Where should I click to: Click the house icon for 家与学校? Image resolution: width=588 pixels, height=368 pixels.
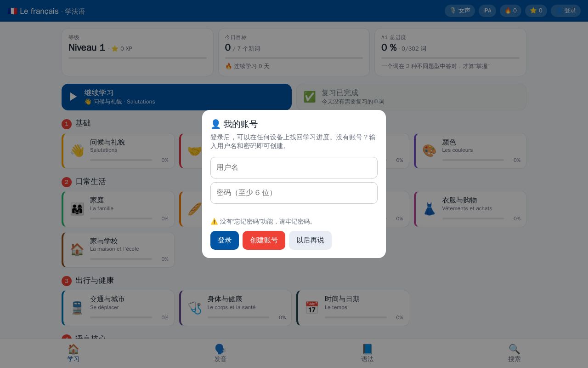pyautogui.click(x=77, y=250)
